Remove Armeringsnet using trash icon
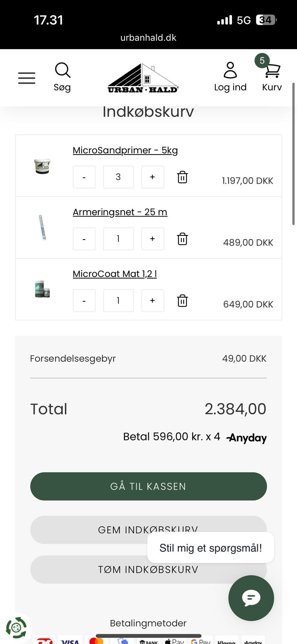The image size is (297, 644). 182,239
